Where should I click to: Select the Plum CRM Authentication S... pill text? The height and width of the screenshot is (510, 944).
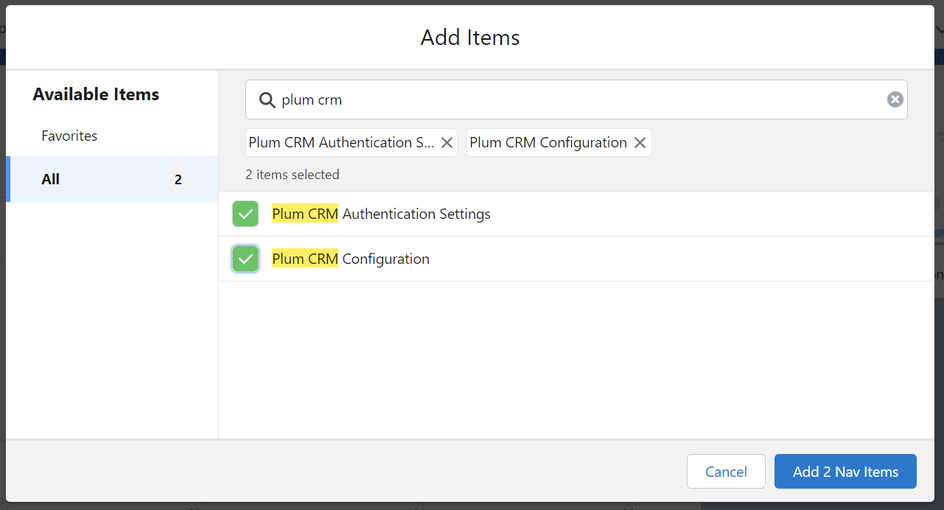(341, 143)
